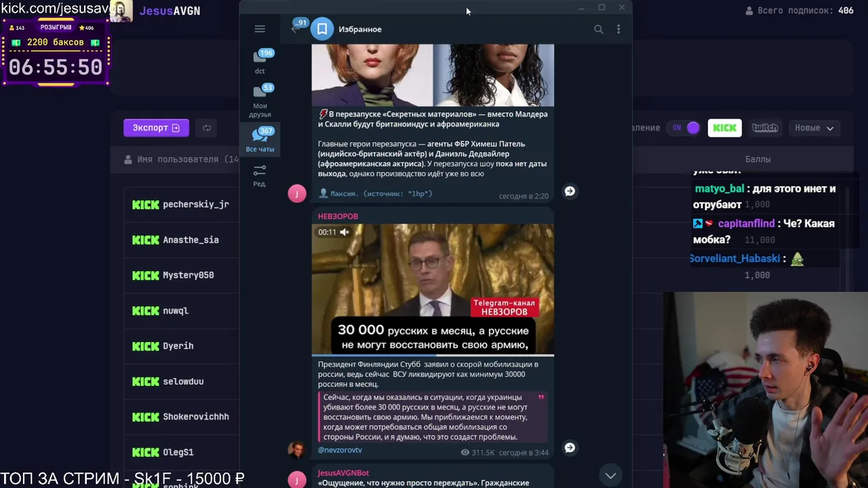
Task: Select the Мои друзья folder
Action: (260, 100)
